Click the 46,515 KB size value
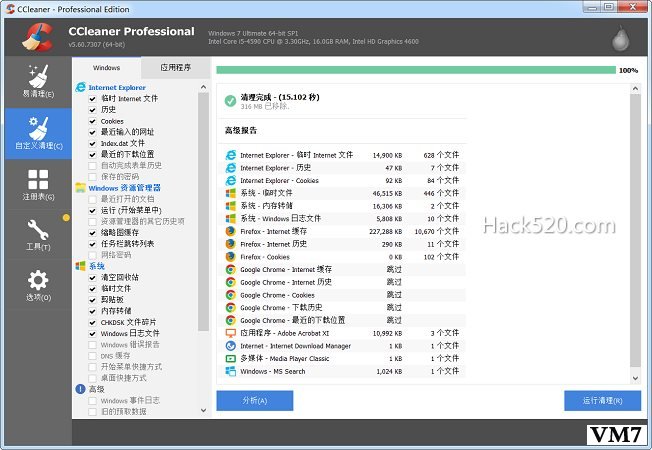 tap(387, 193)
